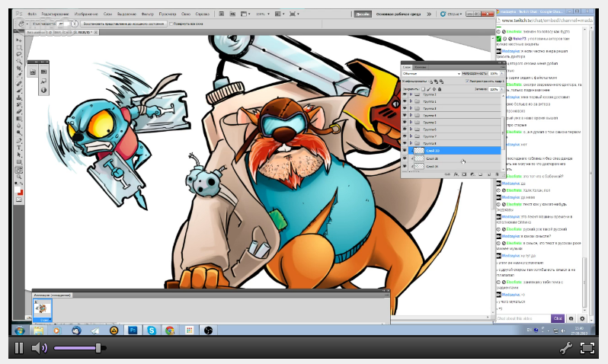Select the Rotate View tool
The width and height of the screenshot is (608, 364).
(18, 170)
